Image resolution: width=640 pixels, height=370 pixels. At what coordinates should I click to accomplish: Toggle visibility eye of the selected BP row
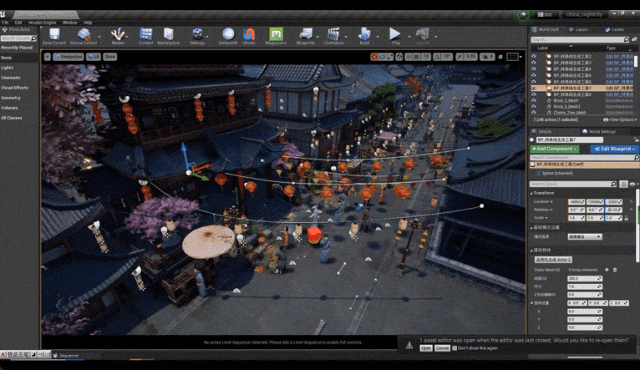(x=534, y=88)
